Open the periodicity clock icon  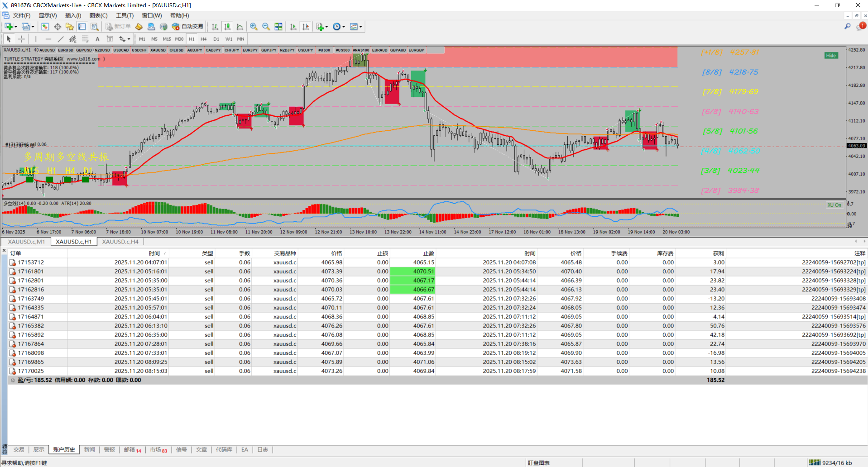336,27
